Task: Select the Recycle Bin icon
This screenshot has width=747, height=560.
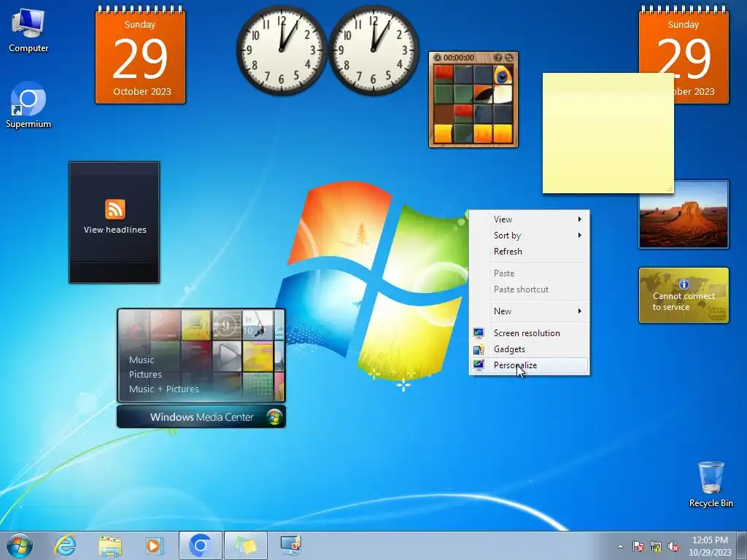Action: (711, 484)
